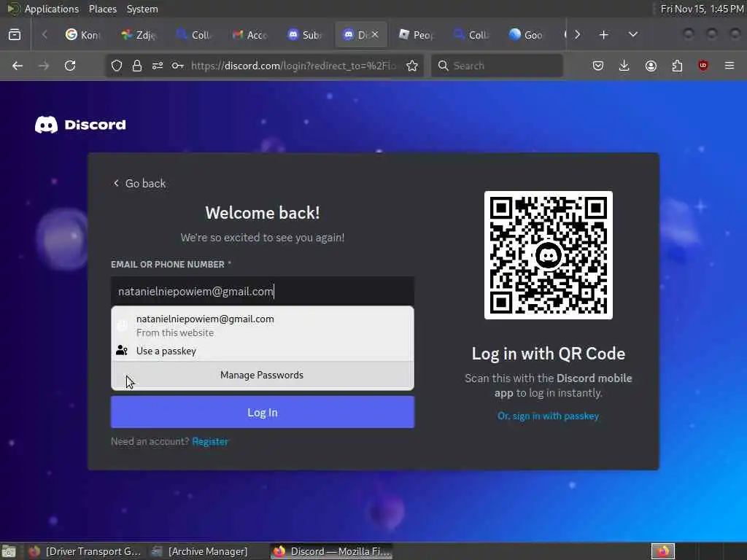Image resolution: width=747 pixels, height=560 pixels.
Task: Open Pocket save button
Action: [598, 66]
